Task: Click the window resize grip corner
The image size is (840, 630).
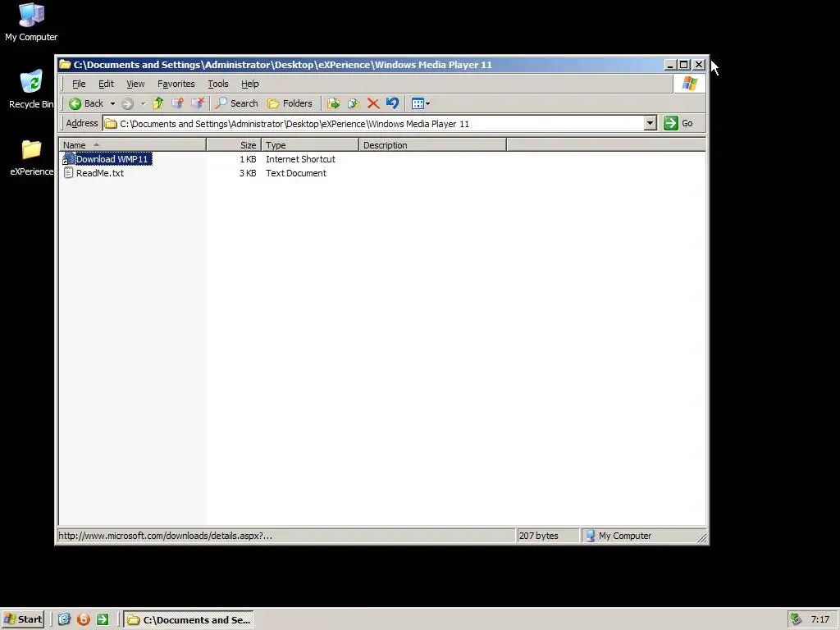Action: point(701,538)
